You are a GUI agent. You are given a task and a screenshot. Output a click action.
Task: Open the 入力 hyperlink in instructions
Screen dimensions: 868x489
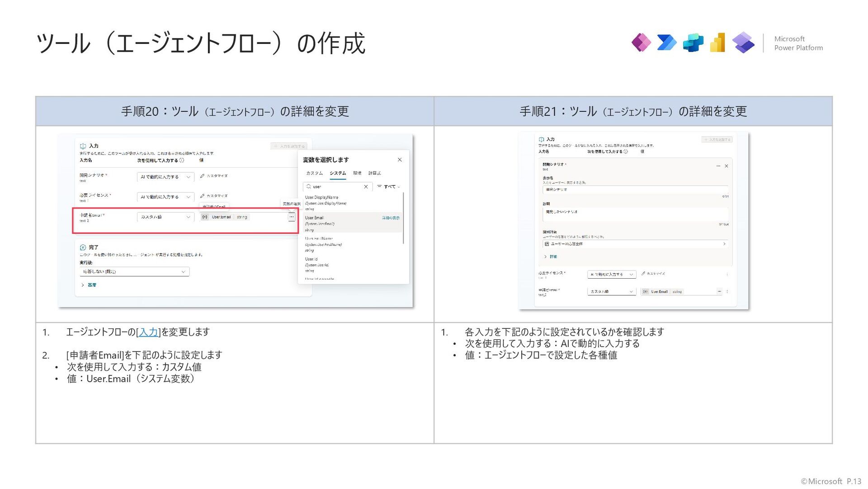[148, 332]
